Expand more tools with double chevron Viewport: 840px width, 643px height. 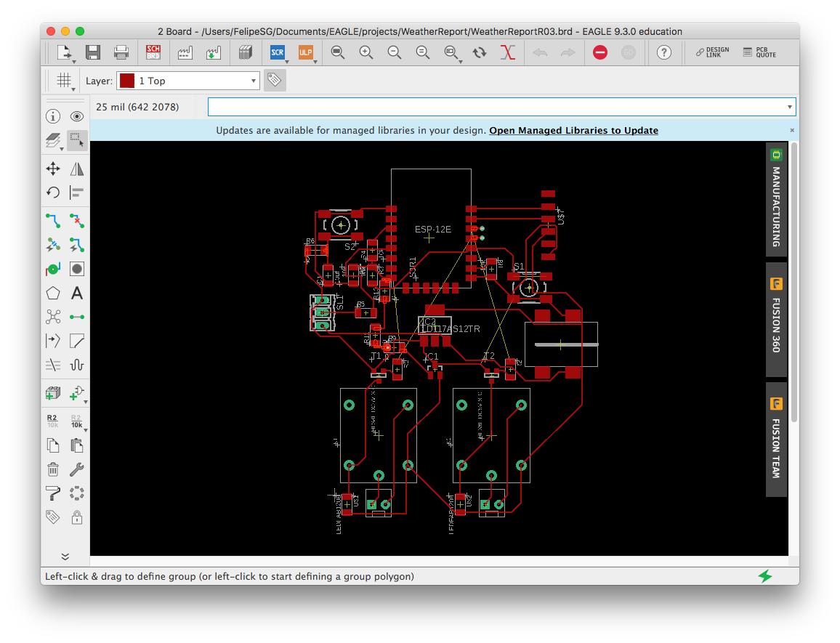[65, 557]
